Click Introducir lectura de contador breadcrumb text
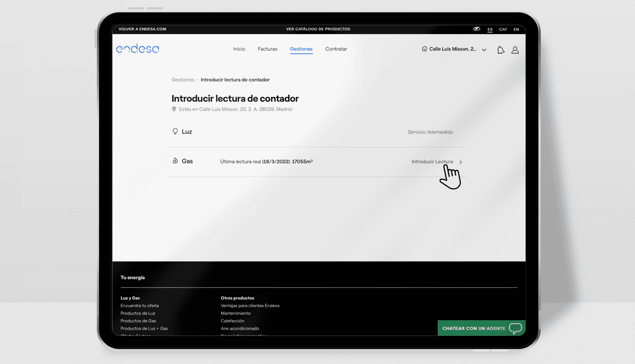 coord(235,80)
